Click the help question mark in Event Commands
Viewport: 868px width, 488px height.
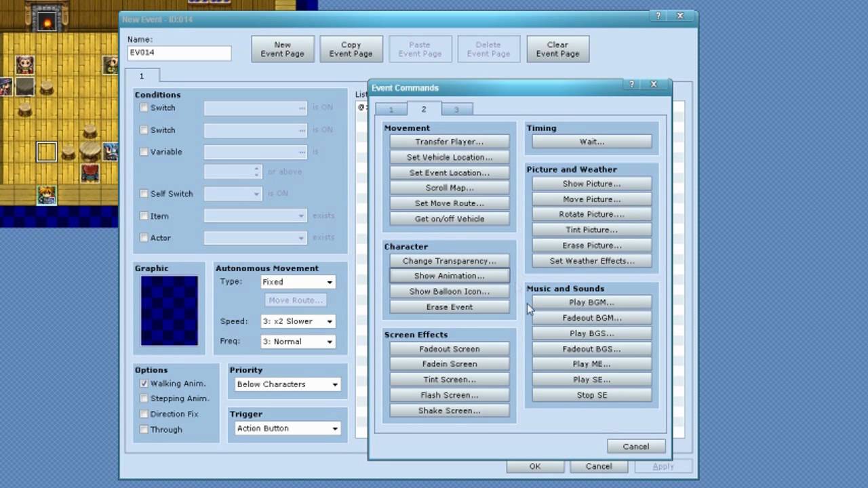coord(632,85)
